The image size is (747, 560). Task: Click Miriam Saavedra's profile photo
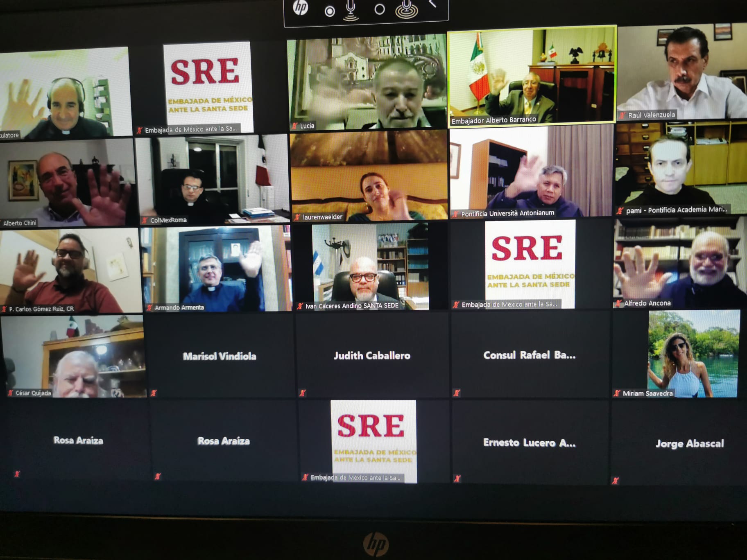click(x=693, y=354)
